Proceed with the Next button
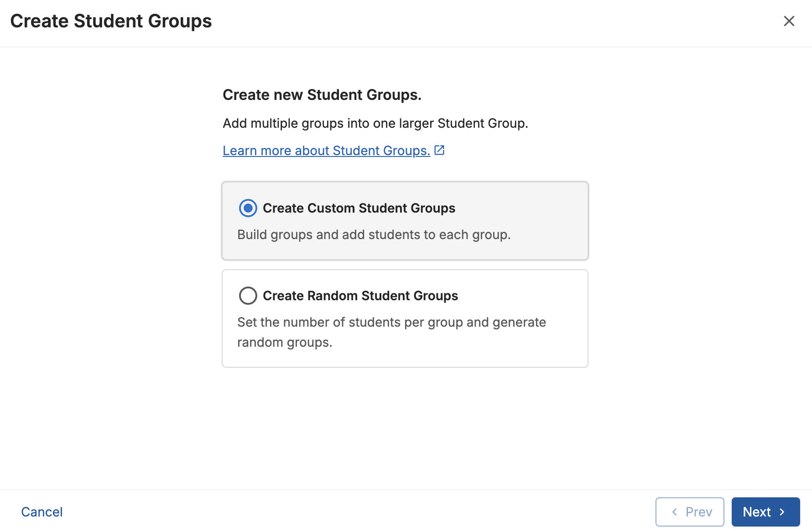The width and height of the screenshot is (812, 532). click(765, 512)
